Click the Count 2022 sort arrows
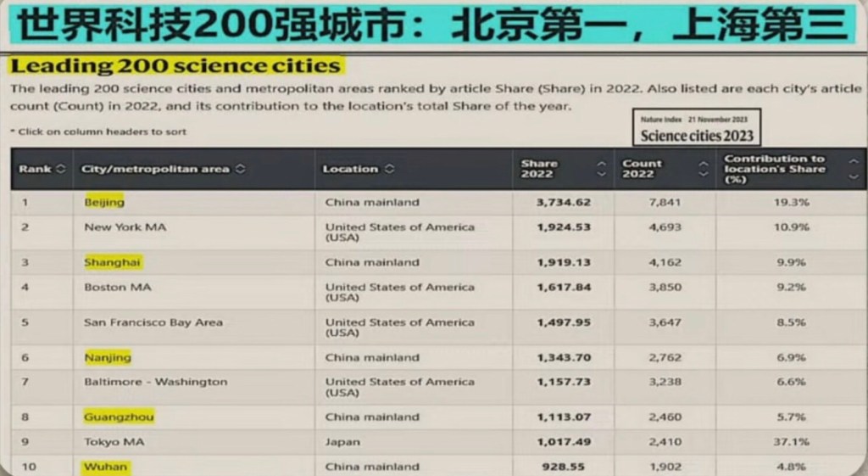This screenshot has width=868, height=476. pyautogui.click(x=703, y=169)
